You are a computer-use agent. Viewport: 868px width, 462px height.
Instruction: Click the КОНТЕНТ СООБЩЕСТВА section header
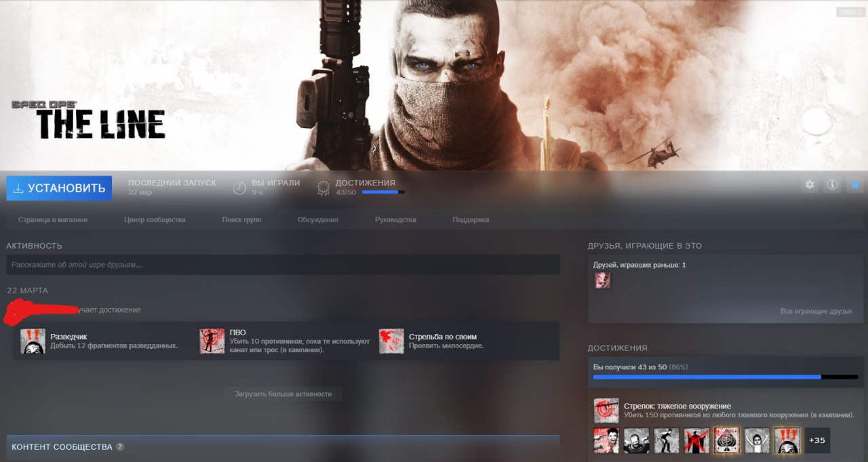click(x=62, y=447)
